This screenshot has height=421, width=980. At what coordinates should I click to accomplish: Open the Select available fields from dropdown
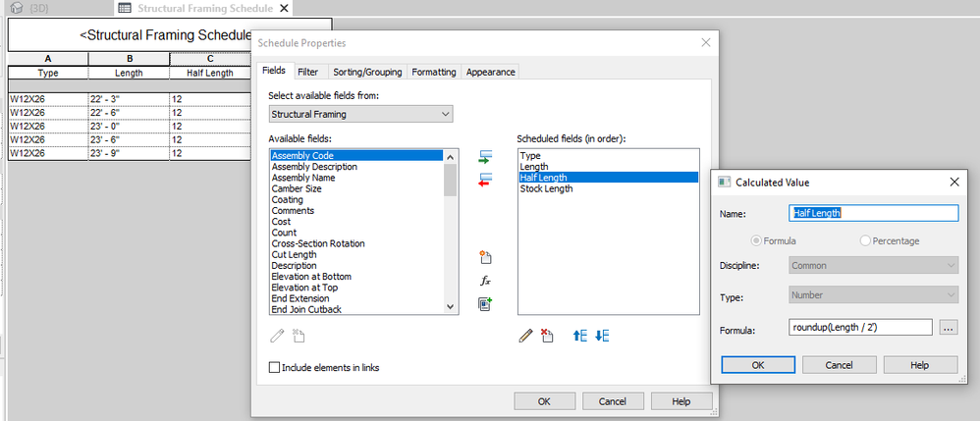[x=360, y=114]
